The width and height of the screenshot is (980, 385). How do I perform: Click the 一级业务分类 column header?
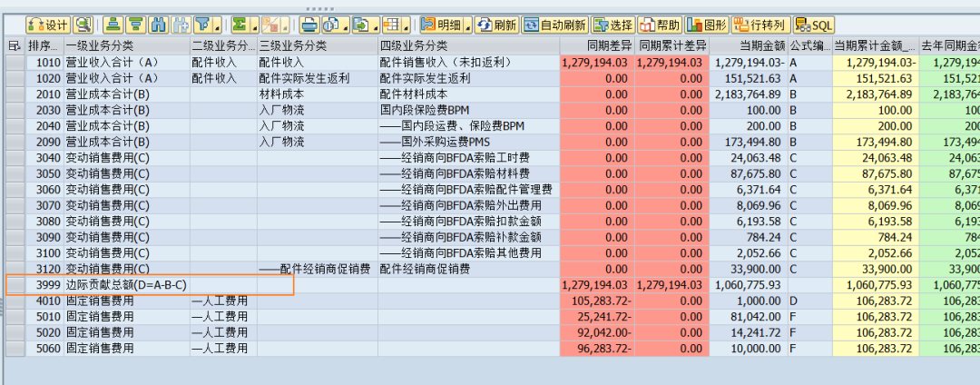127,45
